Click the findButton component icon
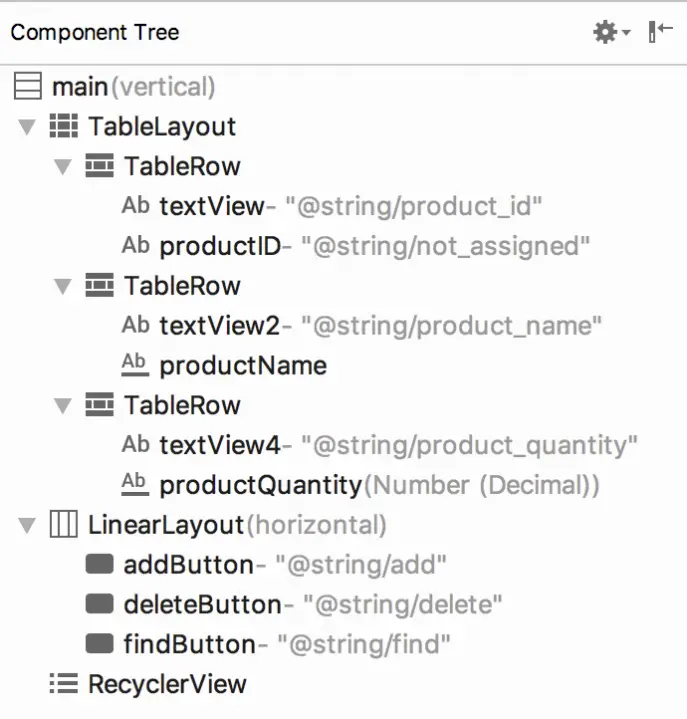The height and width of the screenshot is (719, 687). pyautogui.click(x=99, y=644)
